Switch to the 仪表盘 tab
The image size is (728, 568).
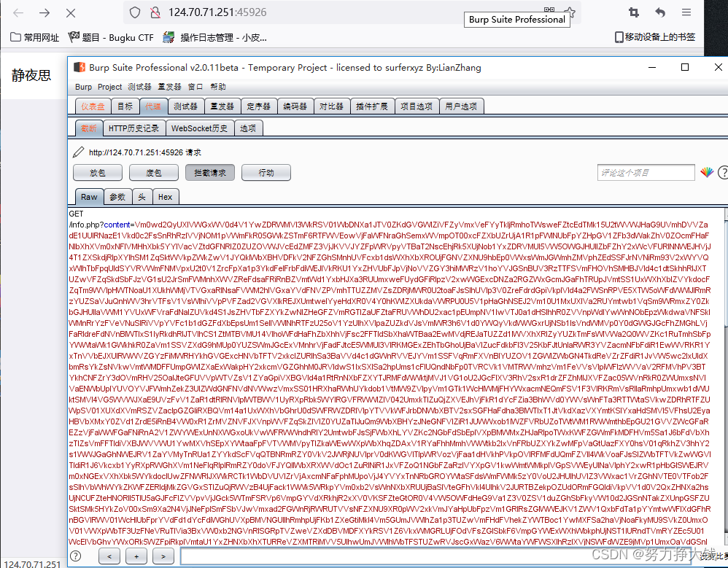point(93,106)
